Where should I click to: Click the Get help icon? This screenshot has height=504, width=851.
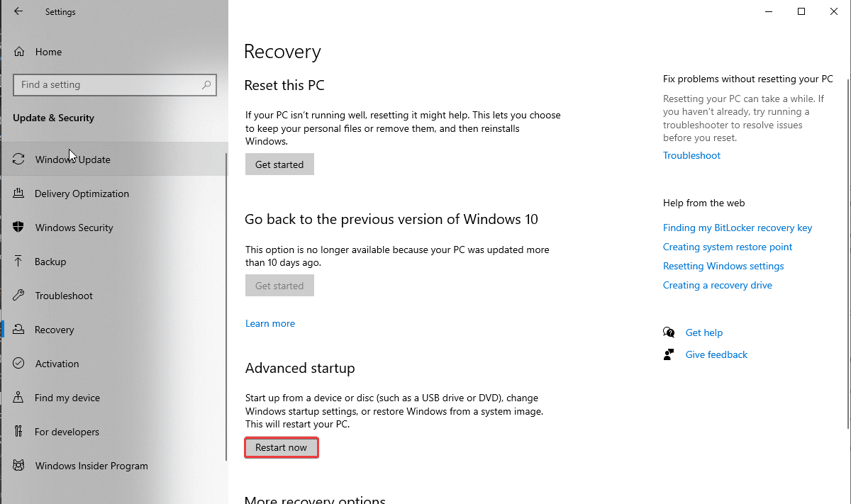point(669,332)
